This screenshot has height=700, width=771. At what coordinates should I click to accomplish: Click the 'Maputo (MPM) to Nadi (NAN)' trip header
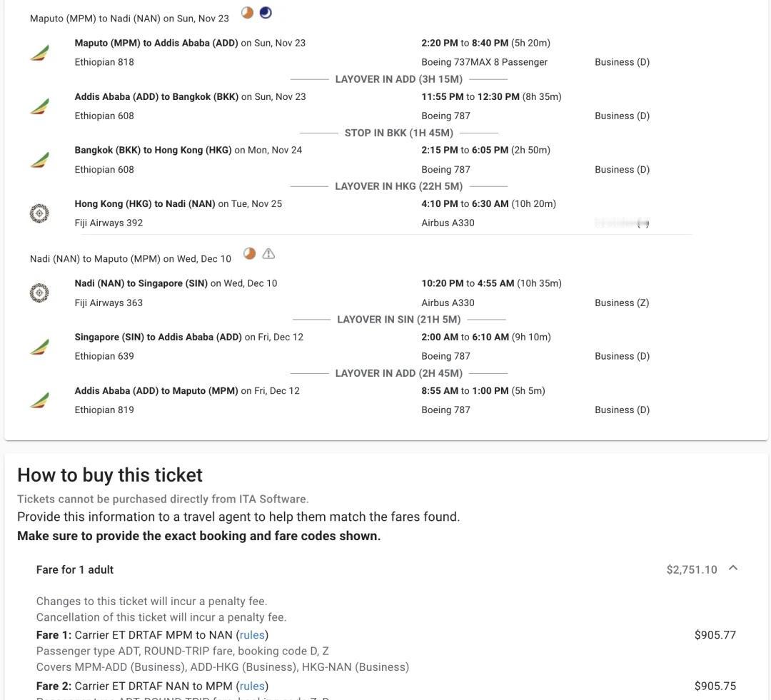coord(129,19)
